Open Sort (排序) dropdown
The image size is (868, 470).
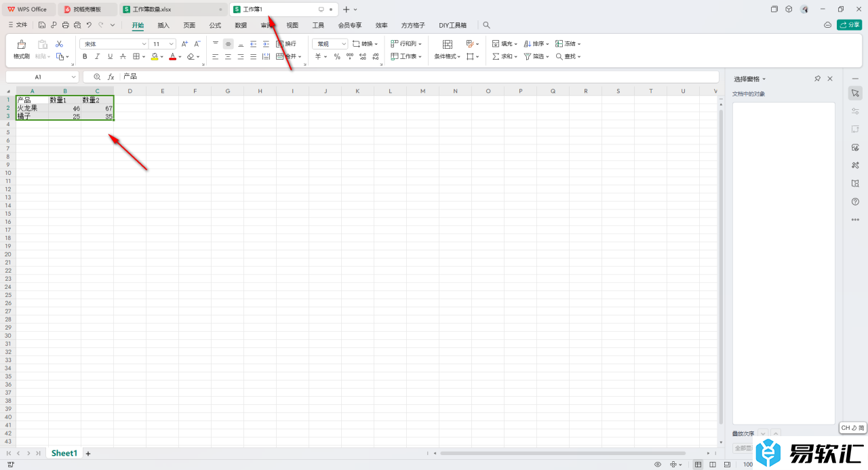pos(536,43)
